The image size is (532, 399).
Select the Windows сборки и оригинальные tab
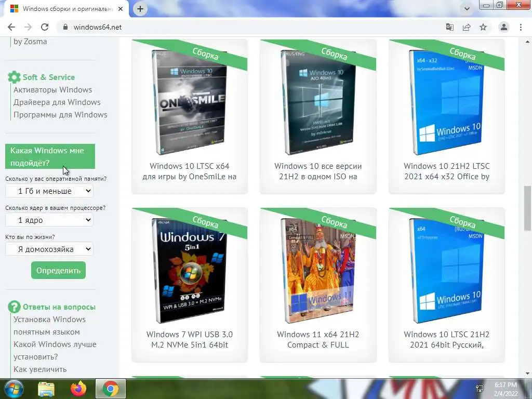pos(66,9)
